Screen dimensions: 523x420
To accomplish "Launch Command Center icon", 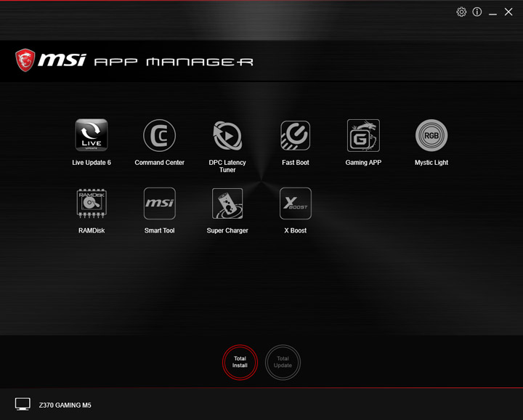I will pos(159,135).
